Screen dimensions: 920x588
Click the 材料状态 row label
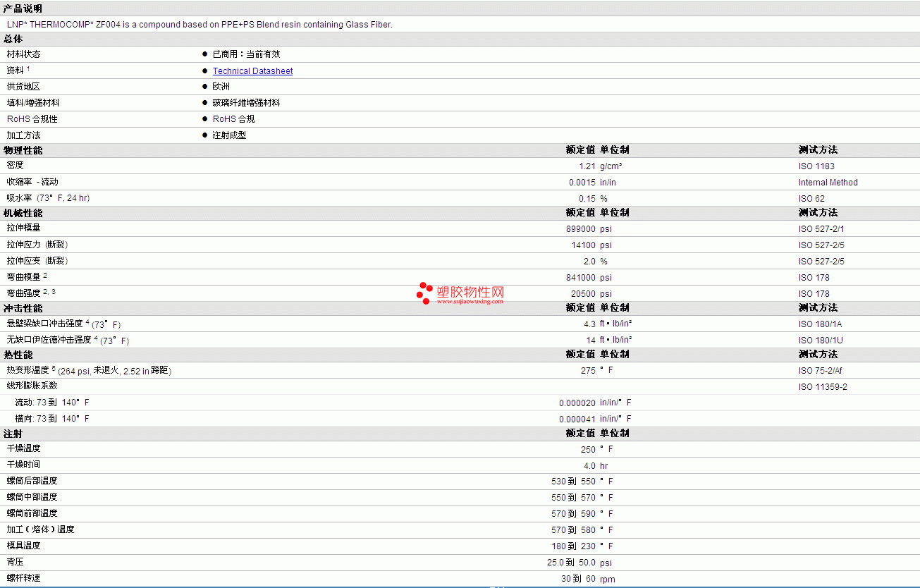point(24,54)
